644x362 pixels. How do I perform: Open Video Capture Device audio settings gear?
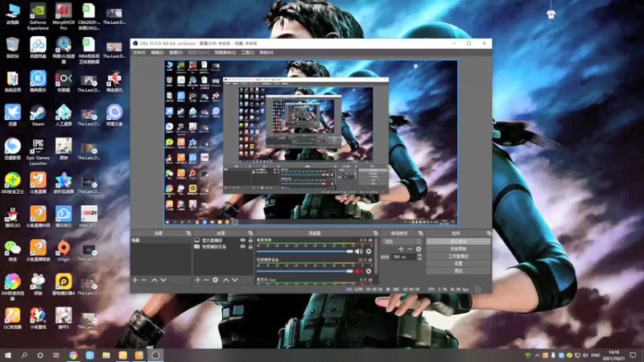369,271
